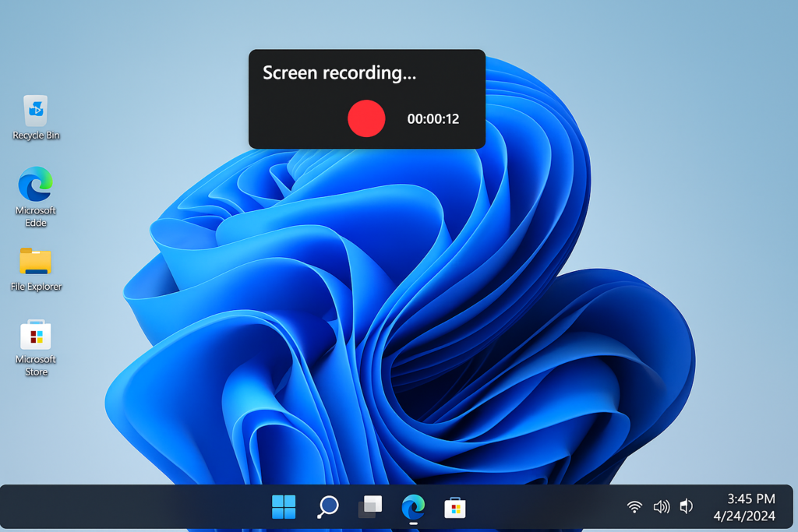Screen dimensions: 798x532
Task: Select the Screen recording panel title
Action: (340, 73)
